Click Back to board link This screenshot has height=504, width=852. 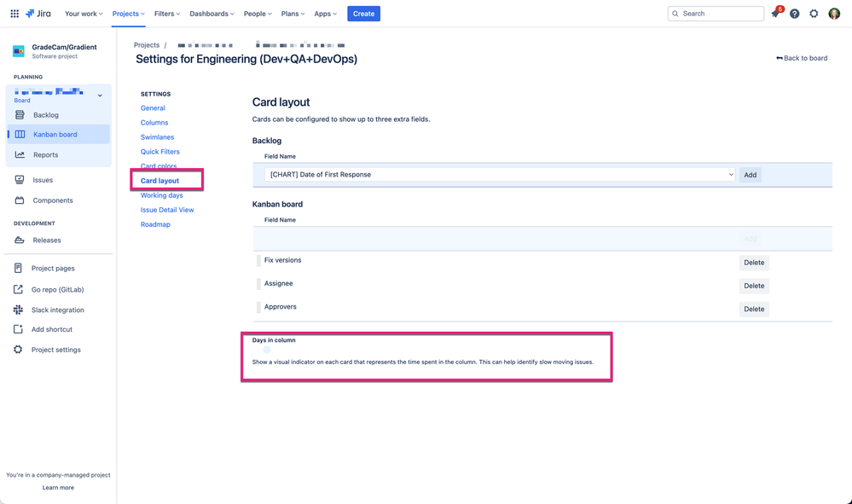tap(802, 58)
